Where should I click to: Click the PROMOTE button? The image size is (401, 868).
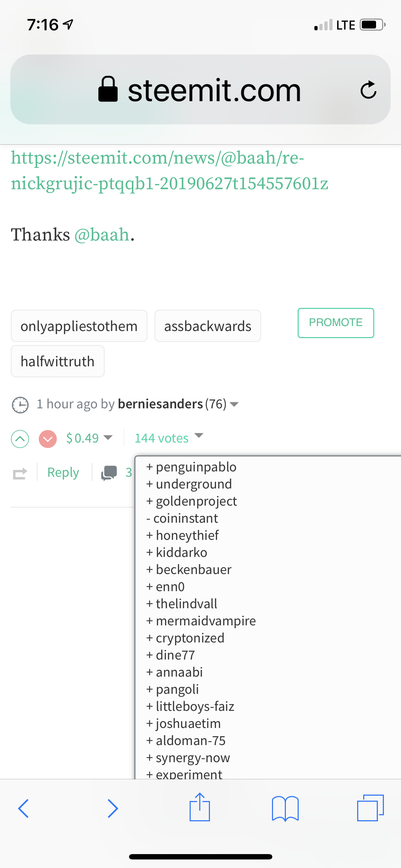pyautogui.click(x=335, y=323)
